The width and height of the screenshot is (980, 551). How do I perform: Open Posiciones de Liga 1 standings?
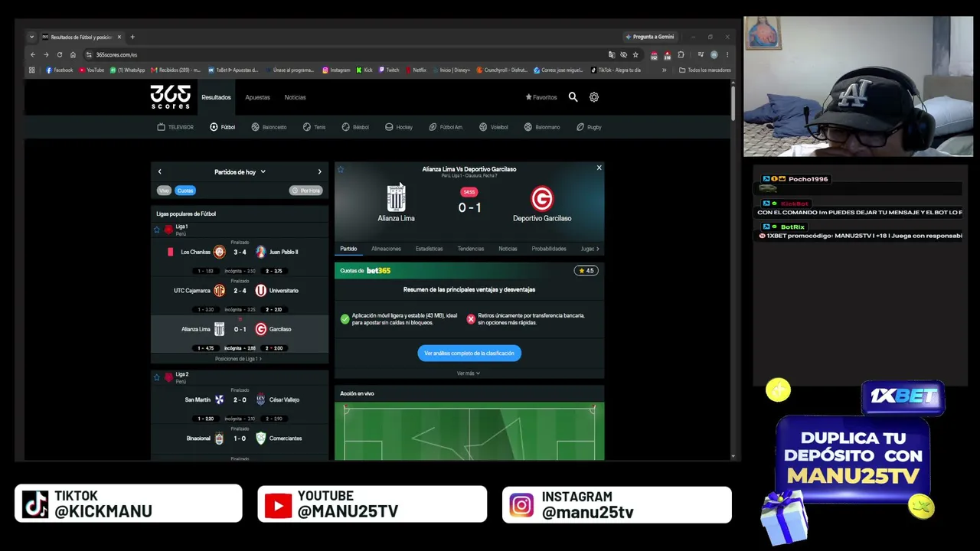[x=238, y=359]
